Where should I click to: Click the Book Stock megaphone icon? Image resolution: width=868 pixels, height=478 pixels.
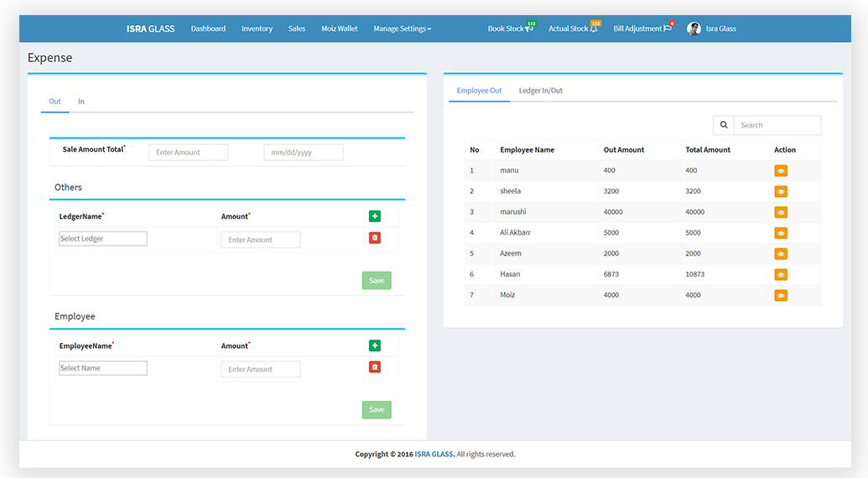click(x=528, y=29)
